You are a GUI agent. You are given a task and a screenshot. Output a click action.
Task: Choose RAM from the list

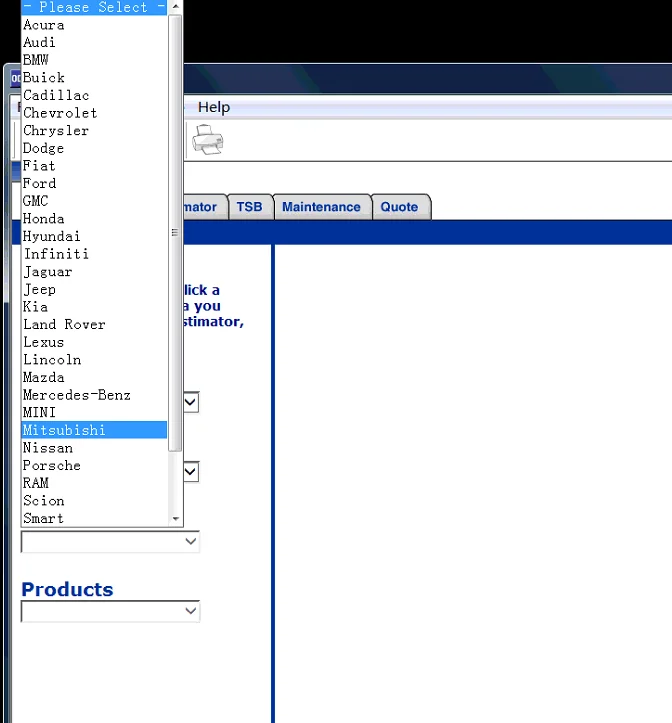(x=94, y=483)
